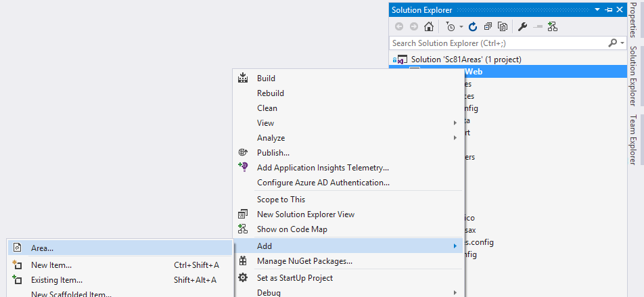Click the Show All Files icon
Viewport: 644px width, 297px height.
[x=503, y=27]
